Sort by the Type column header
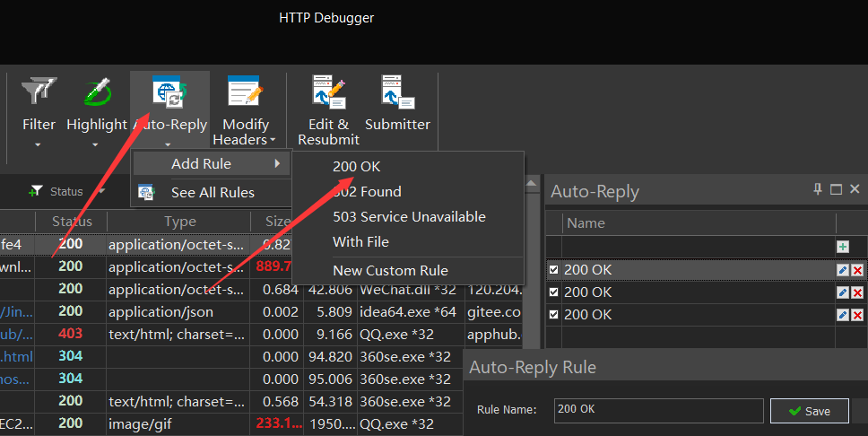868x436 pixels. coord(180,222)
